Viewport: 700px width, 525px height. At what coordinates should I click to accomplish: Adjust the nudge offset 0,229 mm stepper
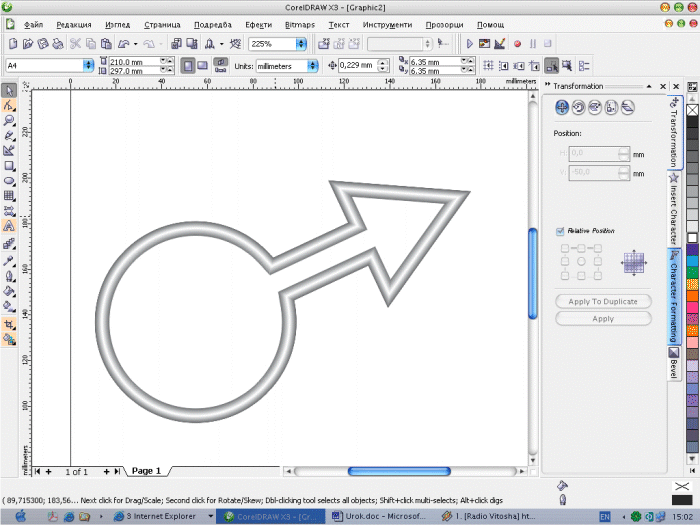(x=383, y=66)
